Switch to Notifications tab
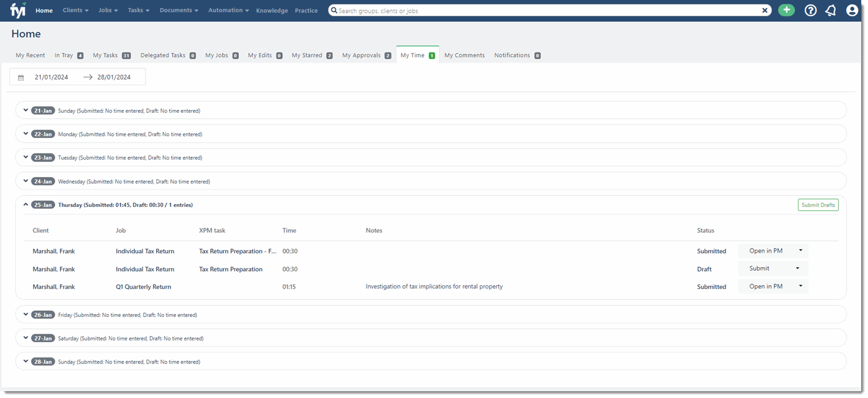Image resolution: width=868 pixels, height=398 pixels. pos(518,55)
